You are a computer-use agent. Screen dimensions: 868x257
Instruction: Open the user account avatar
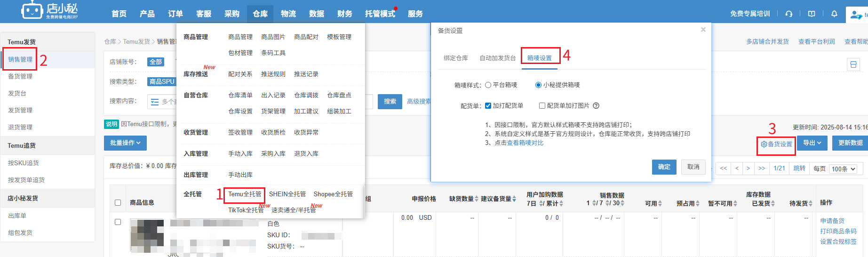click(x=855, y=15)
